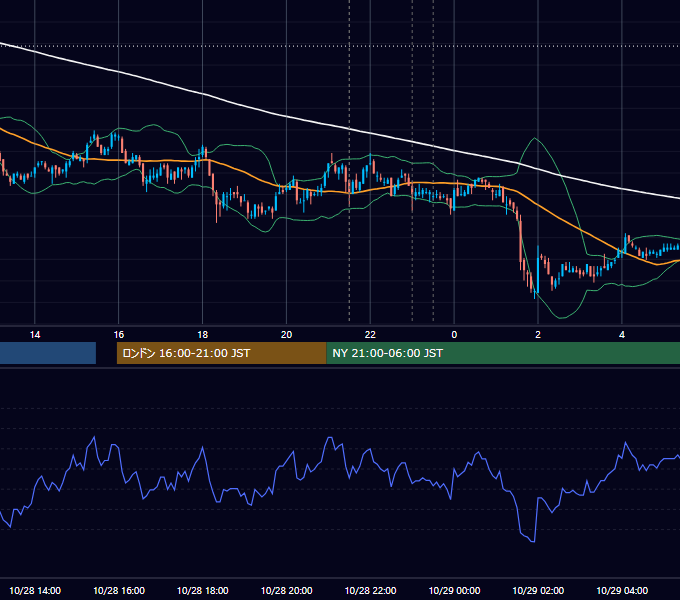Click the 10/28 22:00 time label
Image resolution: width=680 pixels, height=600 pixels.
370,590
